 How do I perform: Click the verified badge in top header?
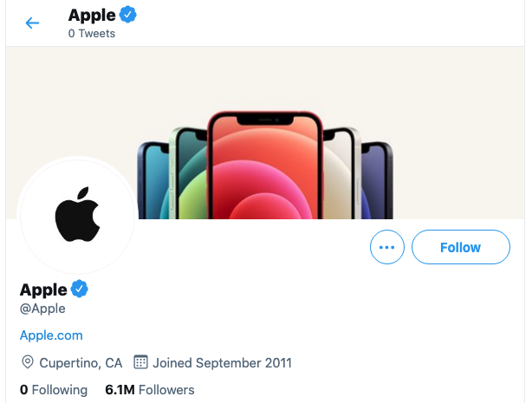tap(129, 15)
